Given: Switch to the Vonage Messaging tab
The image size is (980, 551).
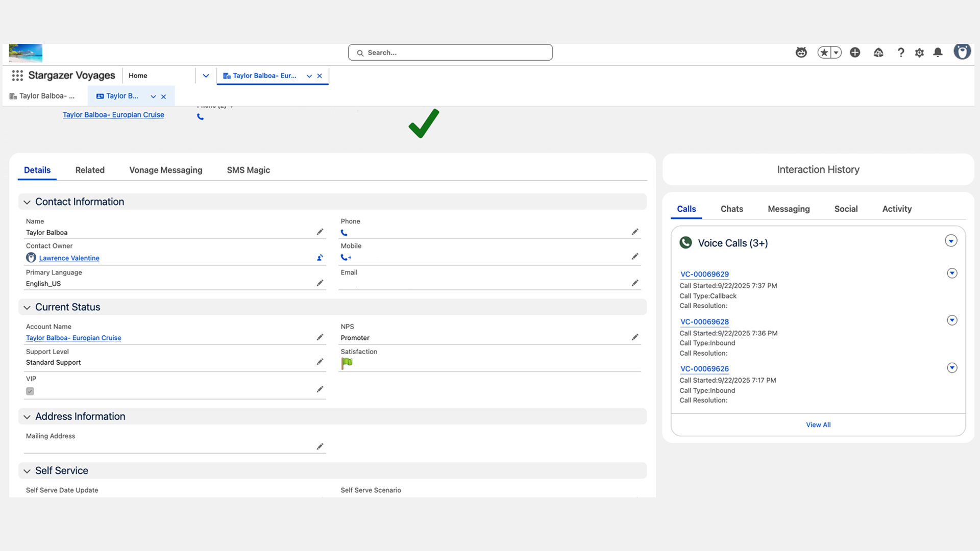Looking at the screenshot, I should [165, 170].
